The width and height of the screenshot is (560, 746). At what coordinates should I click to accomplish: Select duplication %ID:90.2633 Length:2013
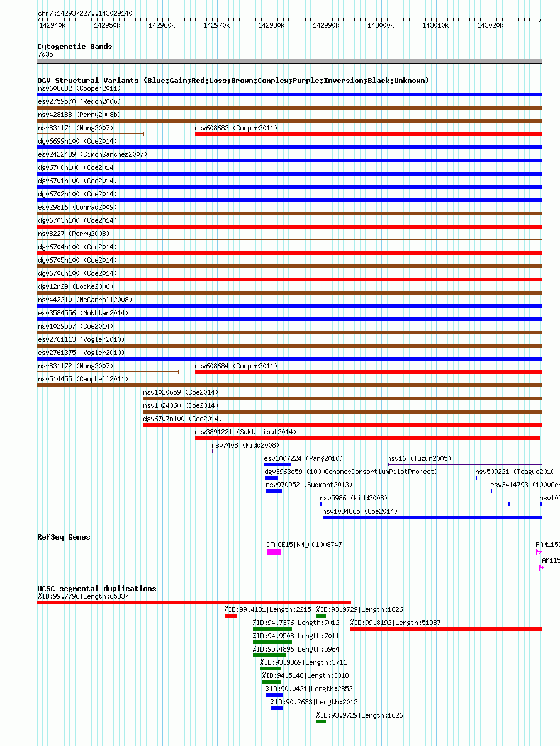click(314, 703)
